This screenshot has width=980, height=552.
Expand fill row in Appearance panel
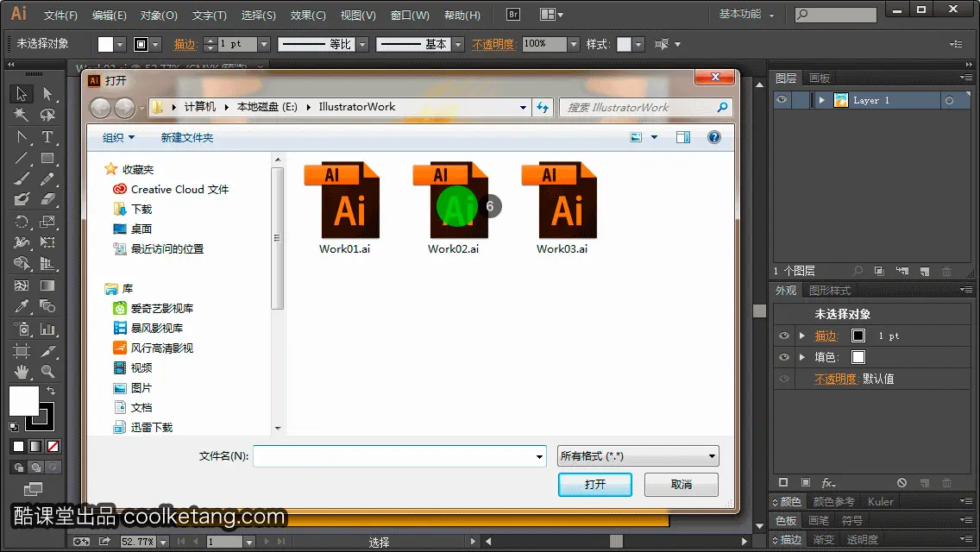click(x=802, y=357)
